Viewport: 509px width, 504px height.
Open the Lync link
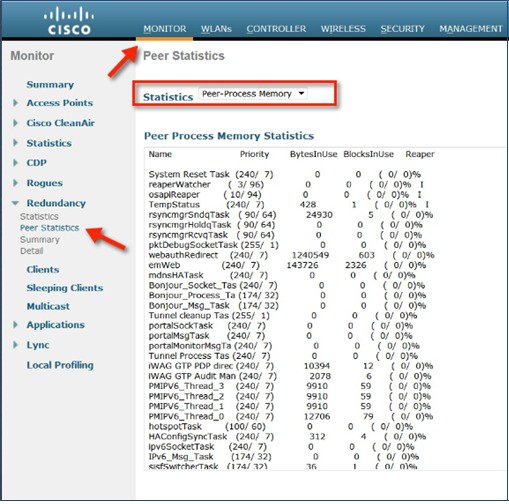38,345
